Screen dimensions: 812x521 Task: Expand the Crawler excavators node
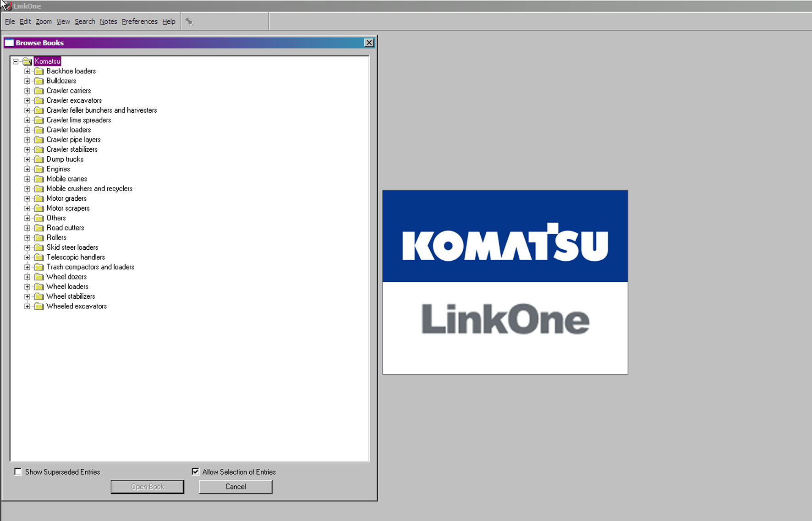point(27,101)
